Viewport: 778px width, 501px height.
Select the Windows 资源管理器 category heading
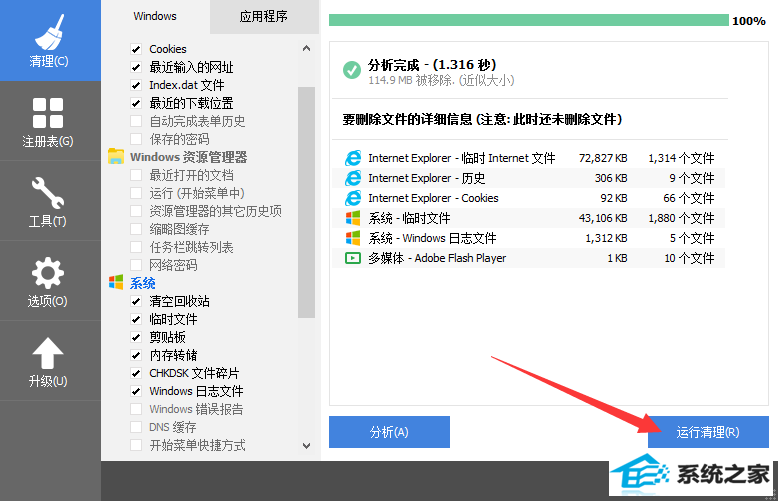(189, 157)
